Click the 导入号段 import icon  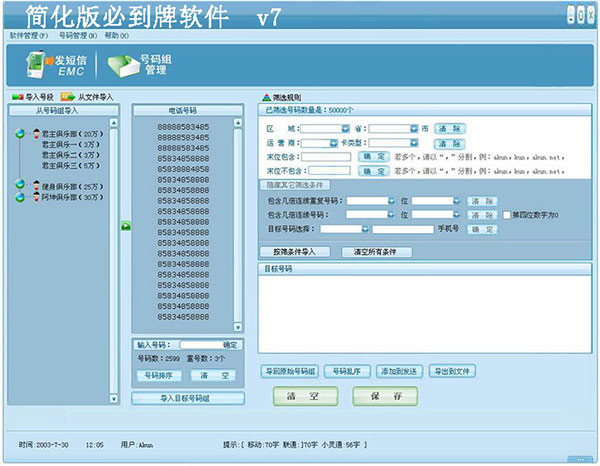pyautogui.click(x=16, y=97)
